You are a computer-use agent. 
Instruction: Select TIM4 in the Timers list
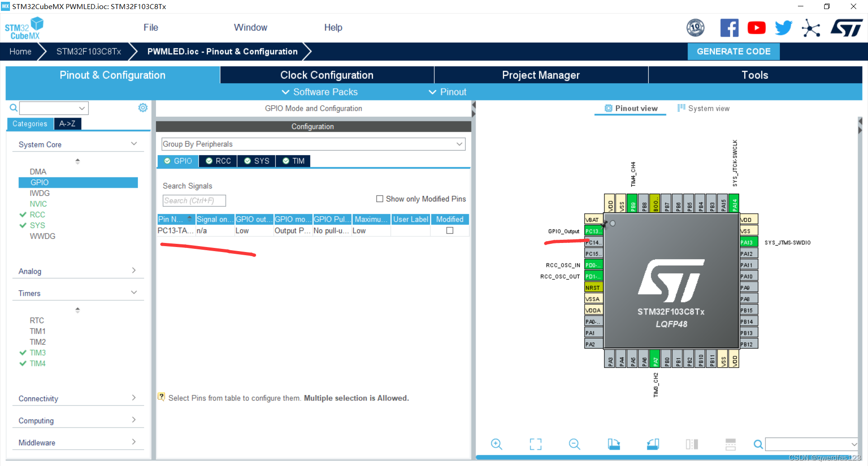pyautogui.click(x=38, y=364)
